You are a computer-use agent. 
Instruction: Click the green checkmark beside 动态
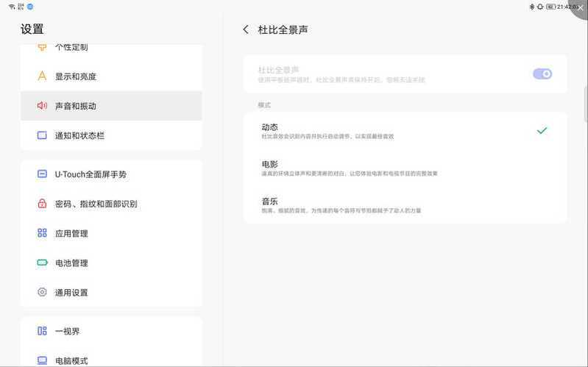(542, 130)
